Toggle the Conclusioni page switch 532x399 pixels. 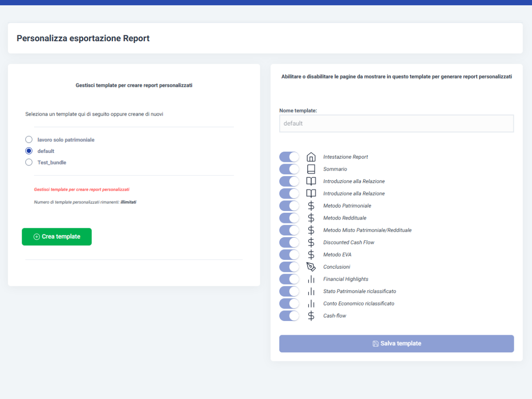point(289,267)
